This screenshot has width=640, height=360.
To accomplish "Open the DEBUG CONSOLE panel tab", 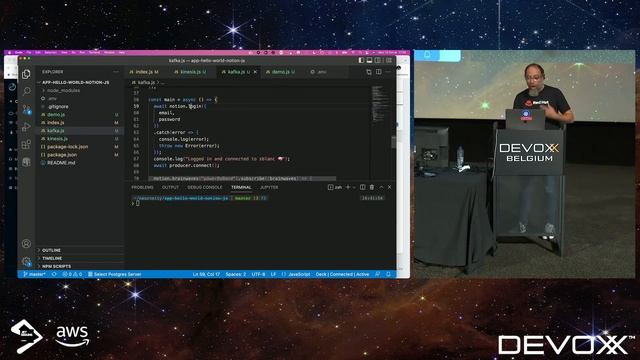I will [x=205, y=187].
